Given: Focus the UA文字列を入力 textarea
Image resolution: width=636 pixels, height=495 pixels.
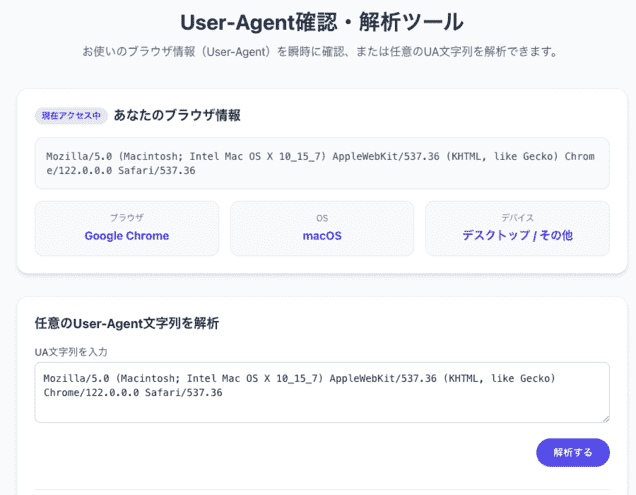Looking at the screenshot, I should tap(322, 392).
